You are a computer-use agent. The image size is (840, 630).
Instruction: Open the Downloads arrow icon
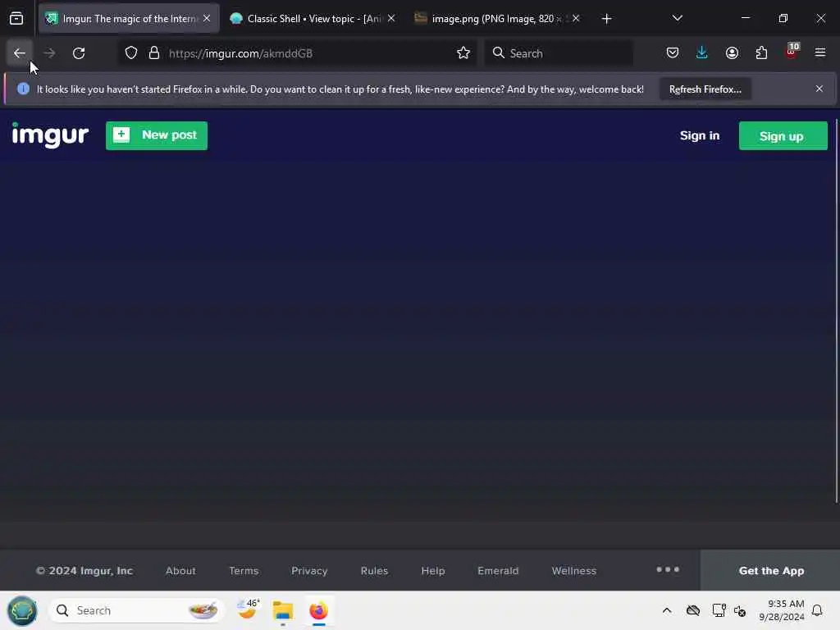click(x=702, y=53)
